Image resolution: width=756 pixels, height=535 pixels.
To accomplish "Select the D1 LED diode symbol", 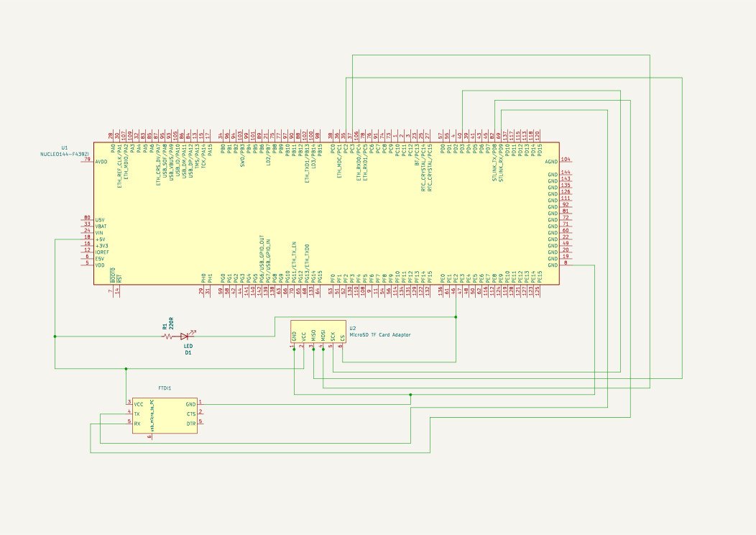I will tap(186, 336).
